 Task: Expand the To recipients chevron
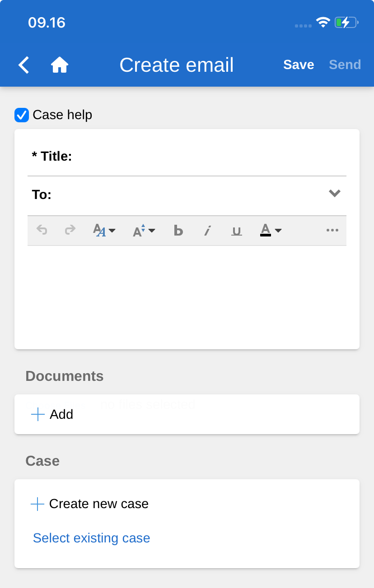click(x=334, y=194)
